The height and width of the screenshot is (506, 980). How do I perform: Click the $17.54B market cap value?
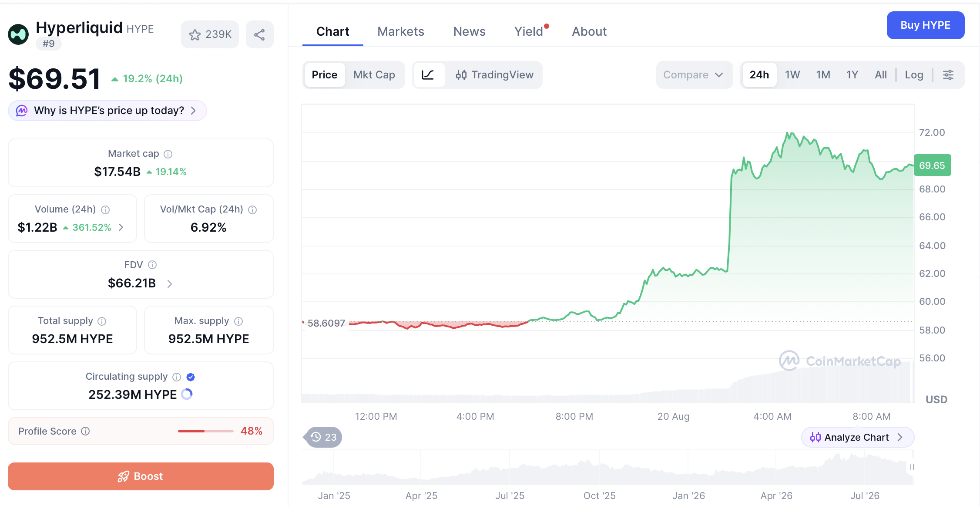pos(117,172)
